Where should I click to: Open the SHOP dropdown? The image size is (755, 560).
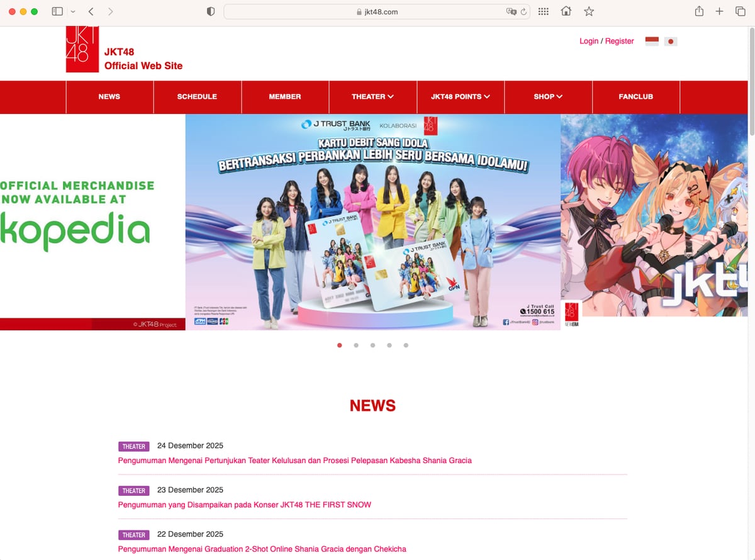click(548, 97)
